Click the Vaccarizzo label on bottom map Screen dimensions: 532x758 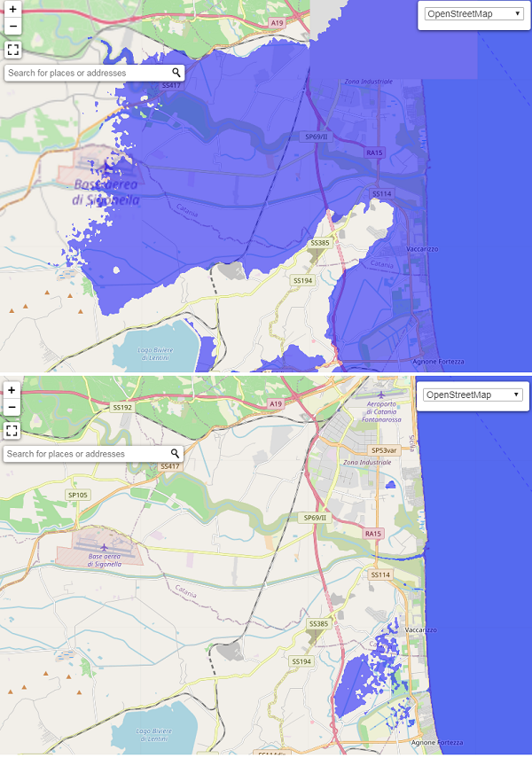(x=421, y=630)
